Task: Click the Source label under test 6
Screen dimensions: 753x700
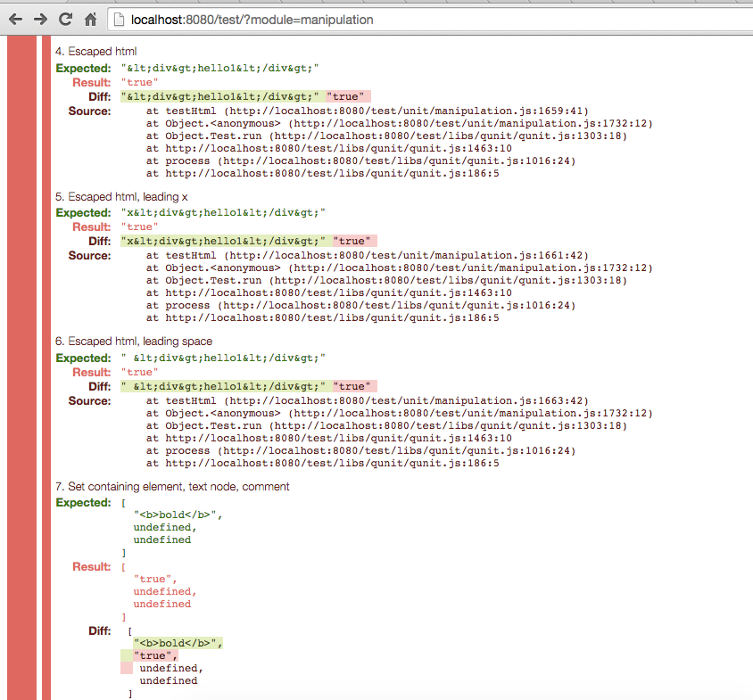Action: click(x=89, y=401)
